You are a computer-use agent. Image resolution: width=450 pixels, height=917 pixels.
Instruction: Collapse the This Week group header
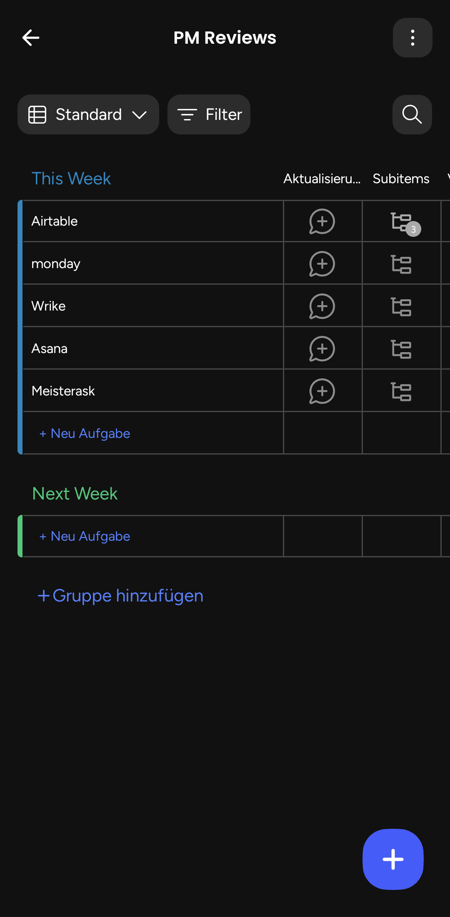tap(71, 178)
